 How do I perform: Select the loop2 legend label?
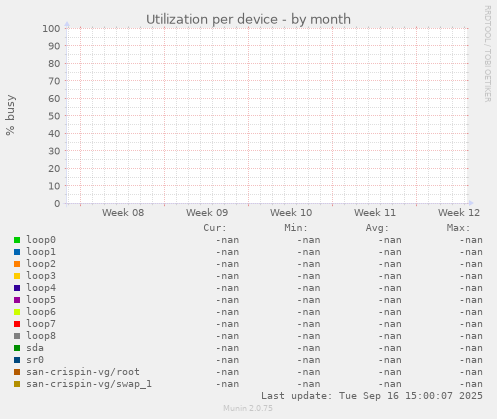41,264
